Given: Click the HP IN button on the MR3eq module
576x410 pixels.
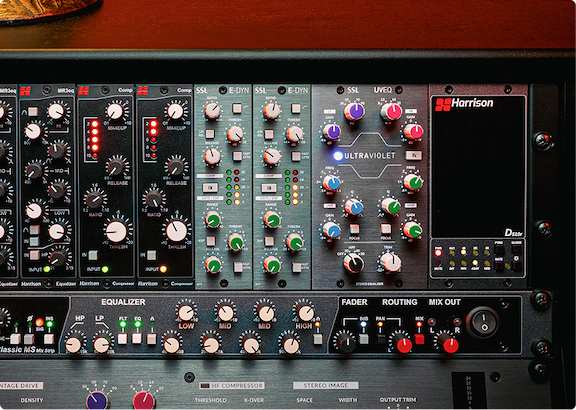Looking at the screenshot, I should pyautogui.click(x=34, y=255).
